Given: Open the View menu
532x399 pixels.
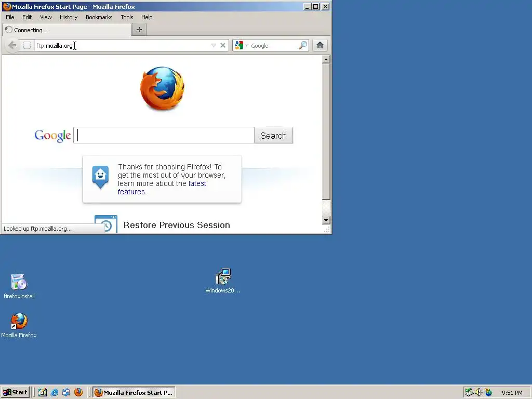Looking at the screenshot, I should [46, 17].
